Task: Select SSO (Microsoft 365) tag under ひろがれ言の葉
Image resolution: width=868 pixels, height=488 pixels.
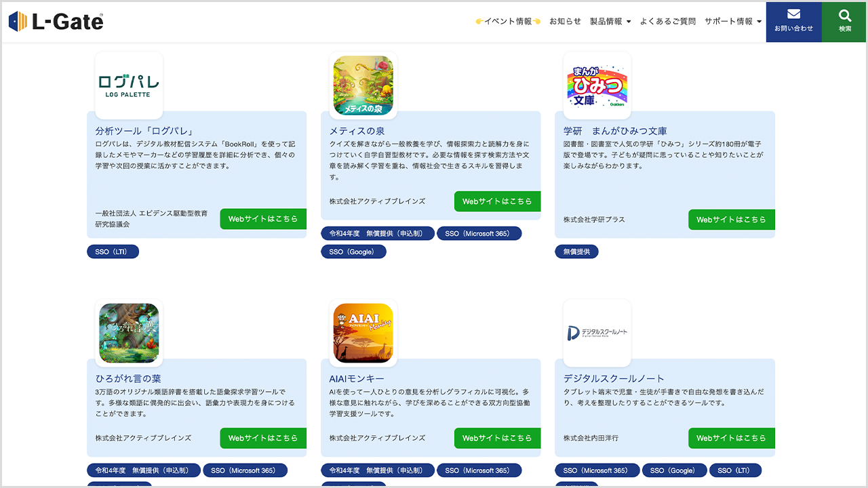Action: click(245, 470)
